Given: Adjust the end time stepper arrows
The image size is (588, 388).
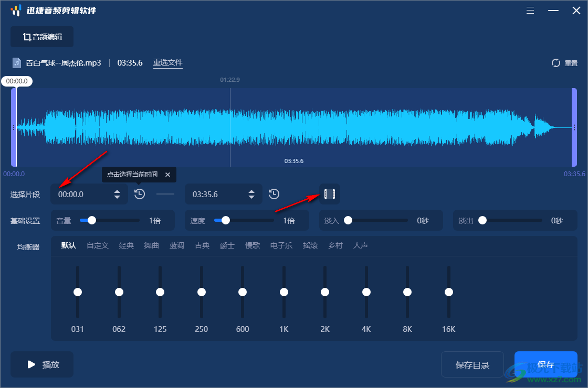Looking at the screenshot, I should pos(251,194).
